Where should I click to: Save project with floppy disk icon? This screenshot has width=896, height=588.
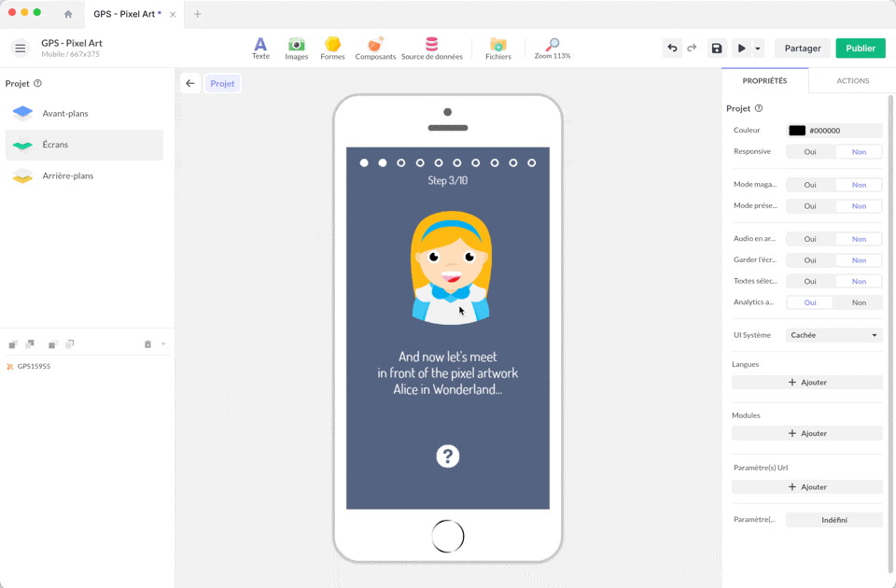[717, 49]
